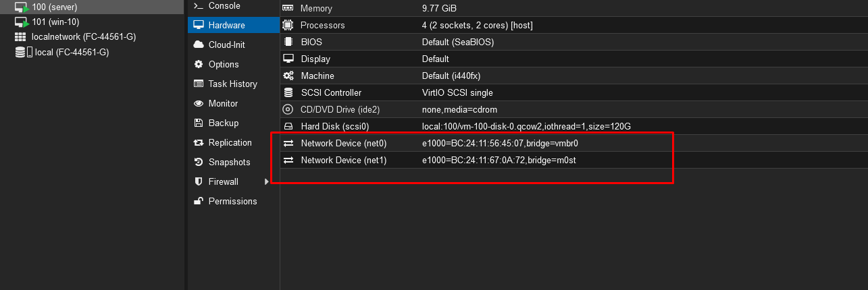Select local (FC-44561-G) storage
Image resolution: width=868 pixels, height=290 pixels.
point(72,53)
